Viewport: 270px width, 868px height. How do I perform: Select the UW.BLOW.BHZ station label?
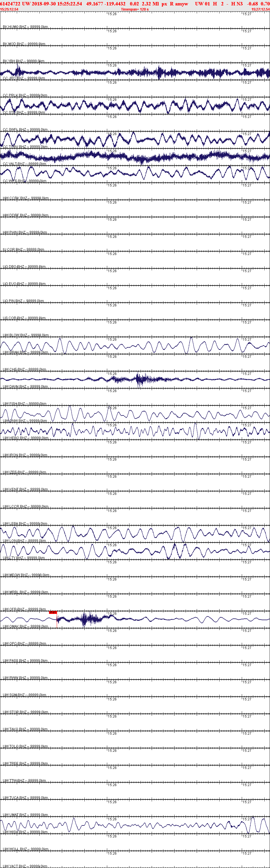point(26,335)
